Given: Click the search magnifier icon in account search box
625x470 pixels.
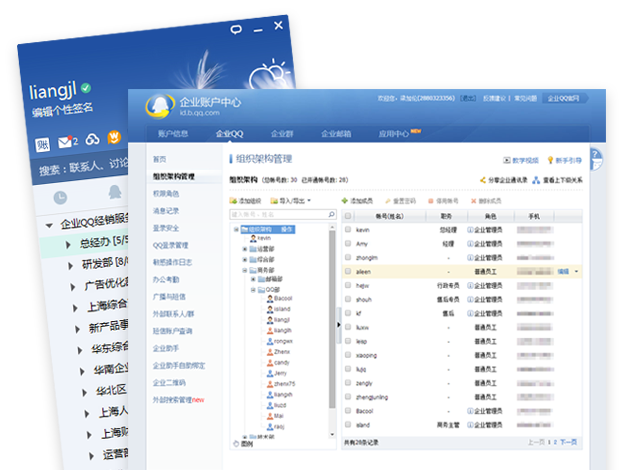Looking at the screenshot, I should [331, 214].
